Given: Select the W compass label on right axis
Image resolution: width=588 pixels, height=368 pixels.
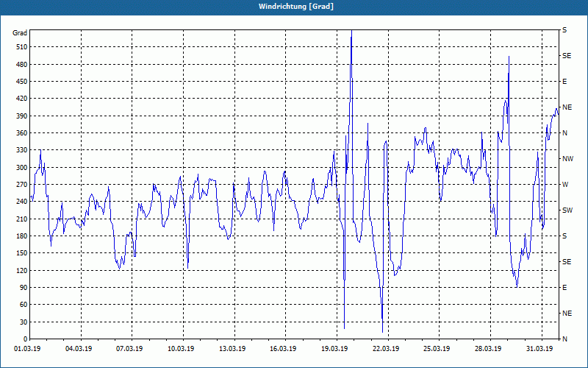Looking at the screenshot, I should (x=565, y=185).
